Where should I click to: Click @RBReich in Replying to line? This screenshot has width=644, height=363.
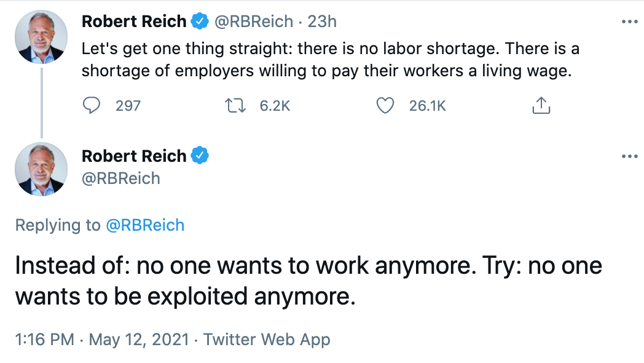pyautogui.click(x=145, y=225)
